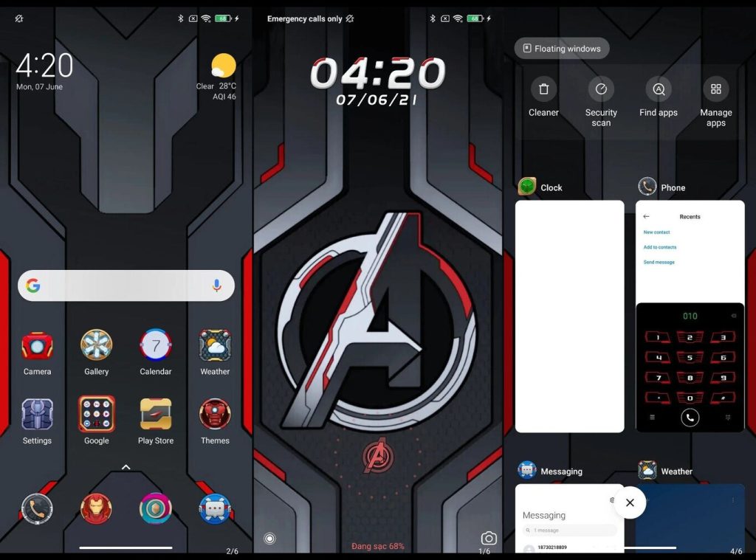Tap the Weather app icon in recents
Screen dimensions: 756x560
click(647, 470)
